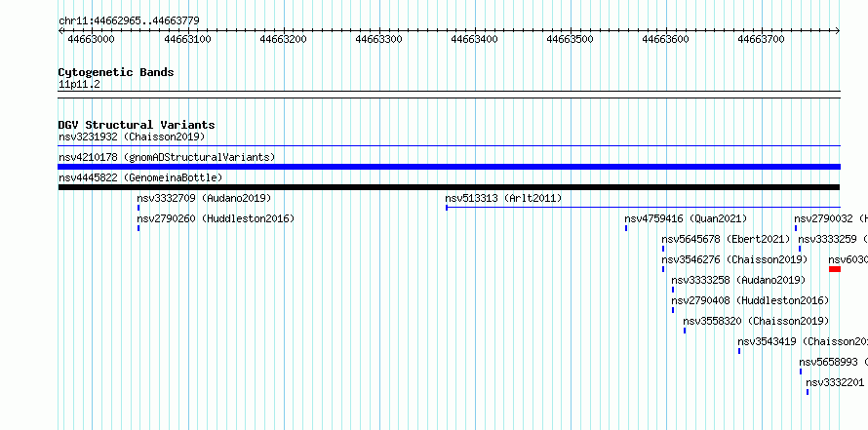The height and width of the screenshot is (430, 868).
Task: Open nsv4445822 (GenomeinaBottle) label
Action: [x=140, y=177]
